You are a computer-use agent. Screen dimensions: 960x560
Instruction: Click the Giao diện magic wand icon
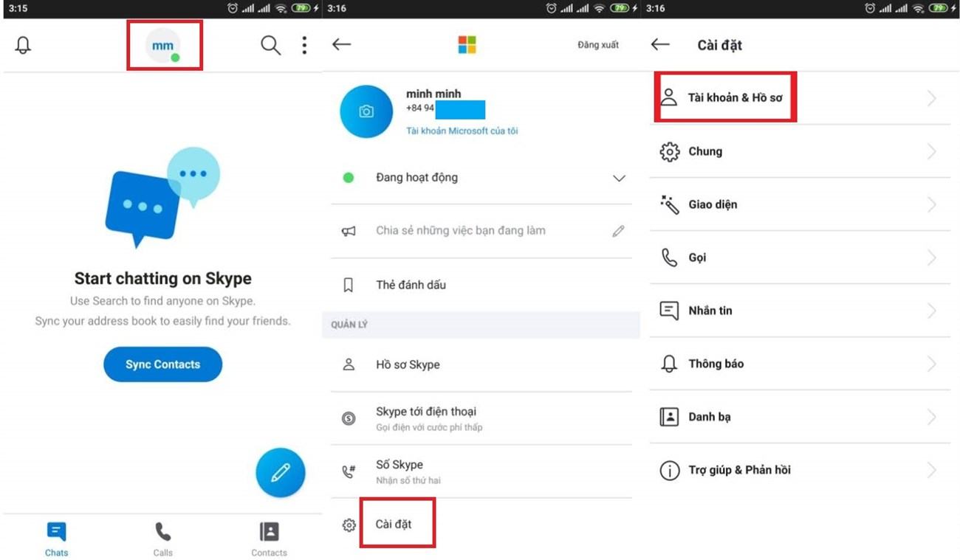669,204
